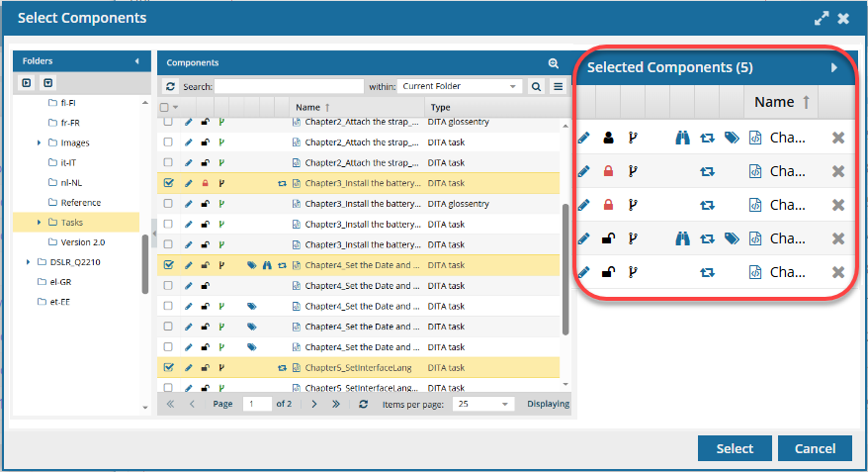Click the magnifier search button in Components toolbar

tap(537, 87)
